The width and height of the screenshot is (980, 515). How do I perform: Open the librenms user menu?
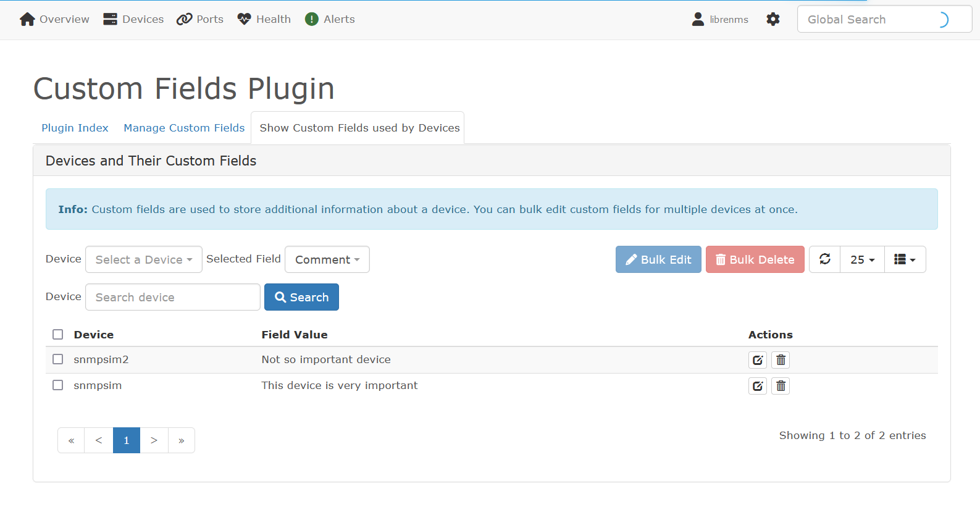(x=720, y=19)
